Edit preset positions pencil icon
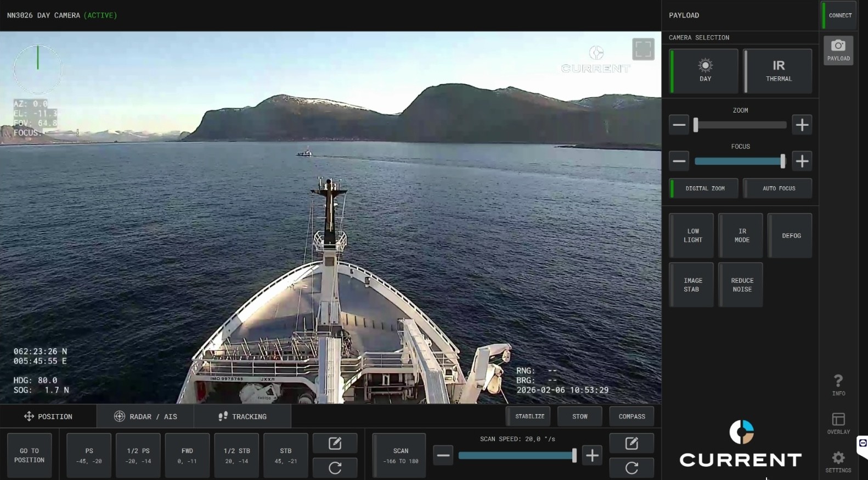 tap(335, 443)
